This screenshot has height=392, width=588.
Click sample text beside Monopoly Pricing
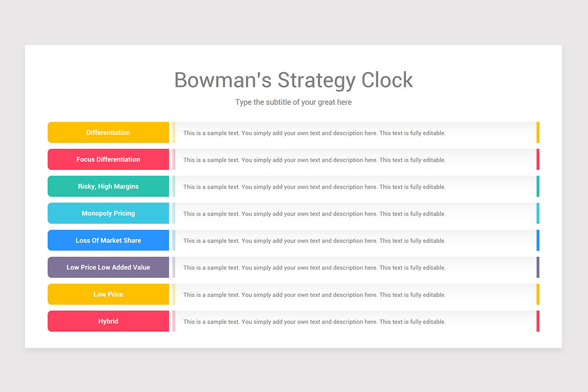tap(315, 214)
